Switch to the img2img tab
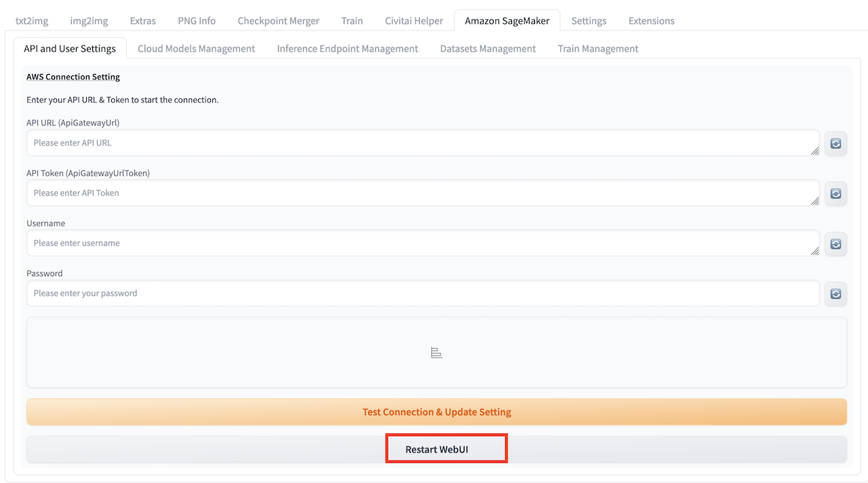This screenshot has height=483, width=868. (89, 21)
